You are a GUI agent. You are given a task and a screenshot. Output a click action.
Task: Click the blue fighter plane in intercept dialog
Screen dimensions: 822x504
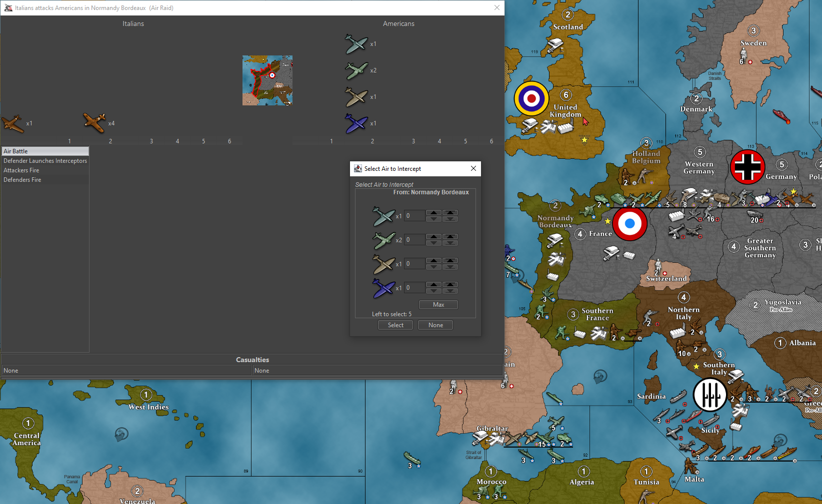point(383,288)
